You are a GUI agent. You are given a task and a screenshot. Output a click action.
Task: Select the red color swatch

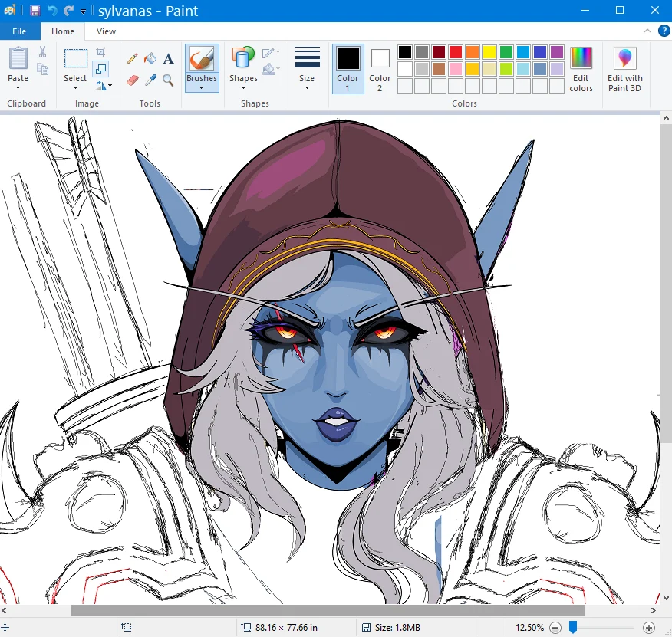pyautogui.click(x=457, y=51)
